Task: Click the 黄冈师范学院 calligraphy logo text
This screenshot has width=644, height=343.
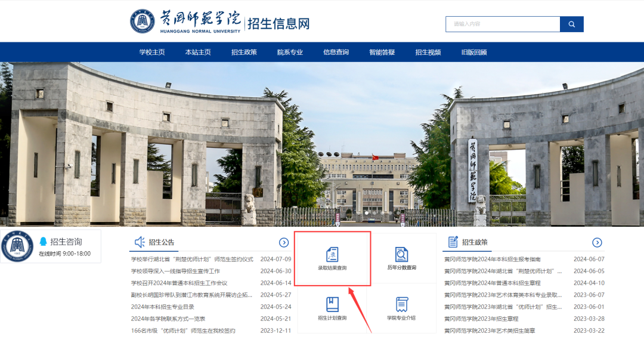Action: [200, 18]
